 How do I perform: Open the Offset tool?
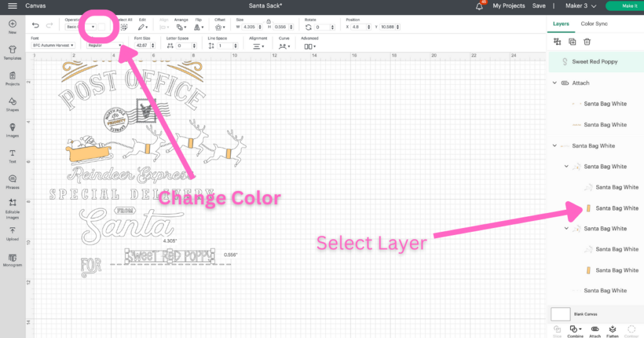(219, 27)
